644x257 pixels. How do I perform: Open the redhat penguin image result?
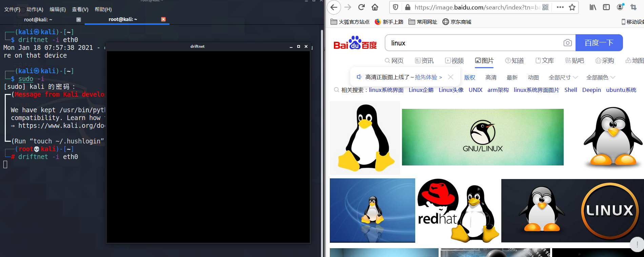(458, 210)
